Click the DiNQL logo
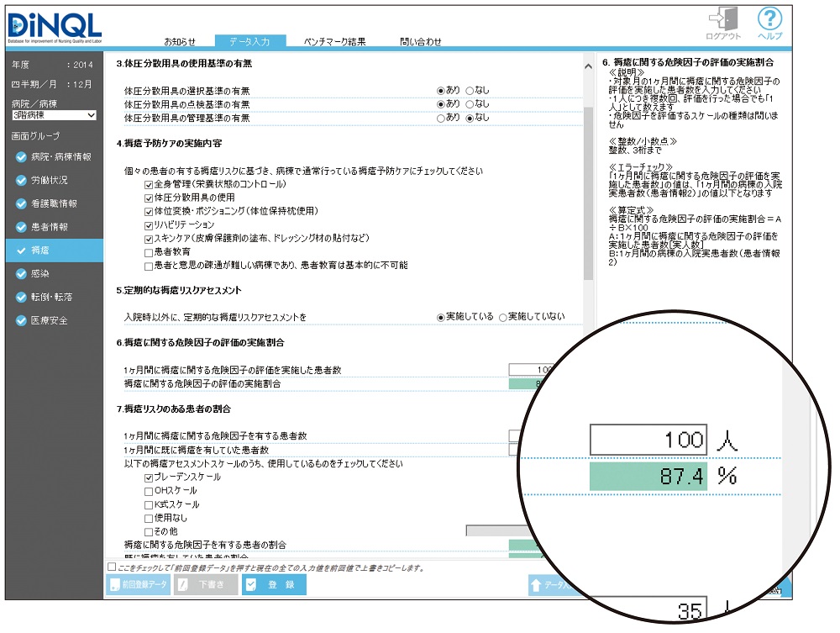 pyautogui.click(x=55, y=28)
